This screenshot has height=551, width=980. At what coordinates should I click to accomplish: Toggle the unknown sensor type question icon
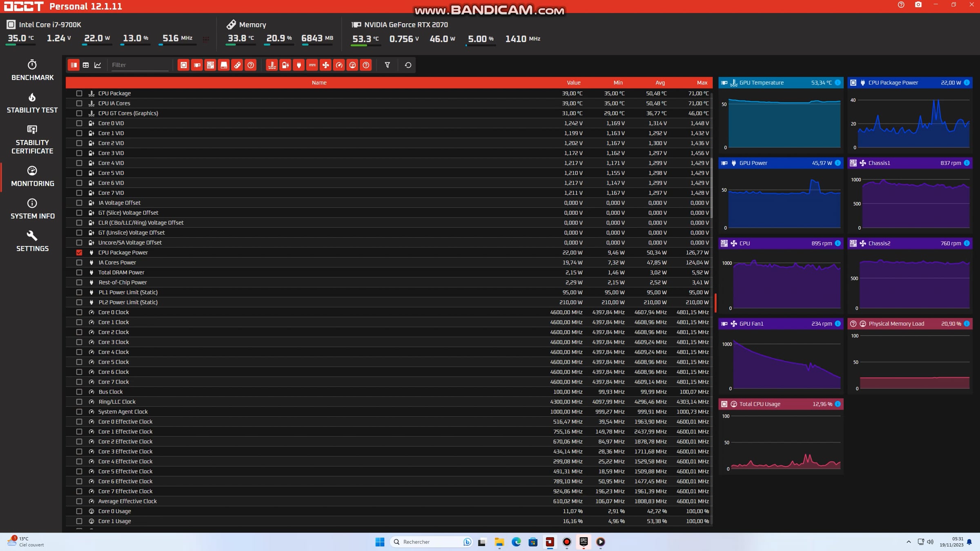366,65
